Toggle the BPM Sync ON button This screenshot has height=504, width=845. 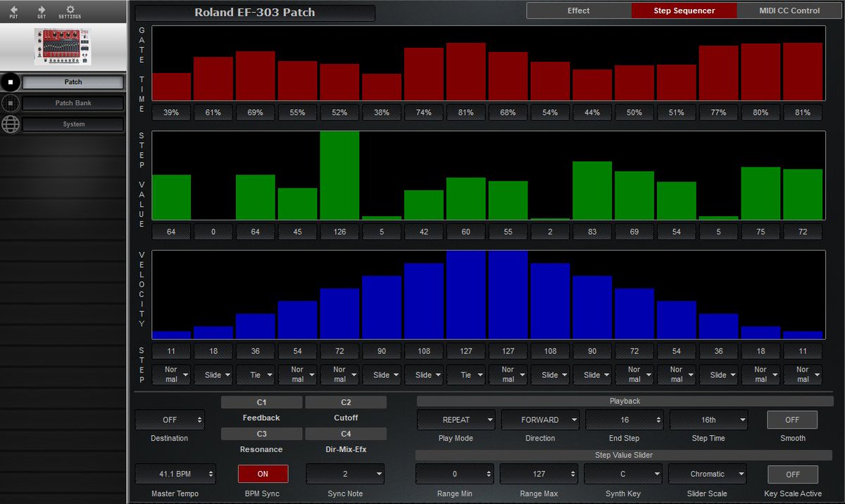tap(263, 474)
